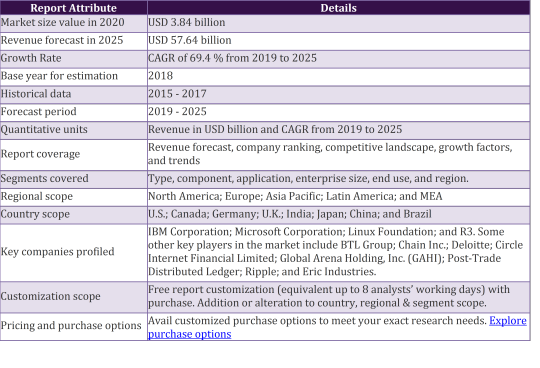This screenshot has height=368, width=540.
Task: Select the Revenue forecast, company ranking text
Action: 330,154
